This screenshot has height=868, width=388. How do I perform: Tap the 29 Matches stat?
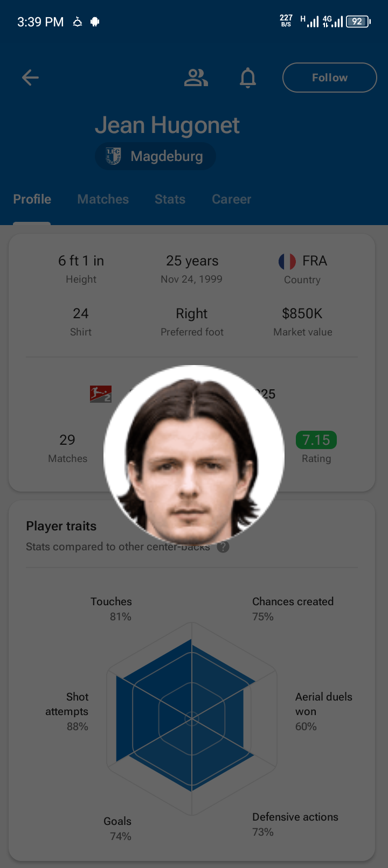[67, 448]
